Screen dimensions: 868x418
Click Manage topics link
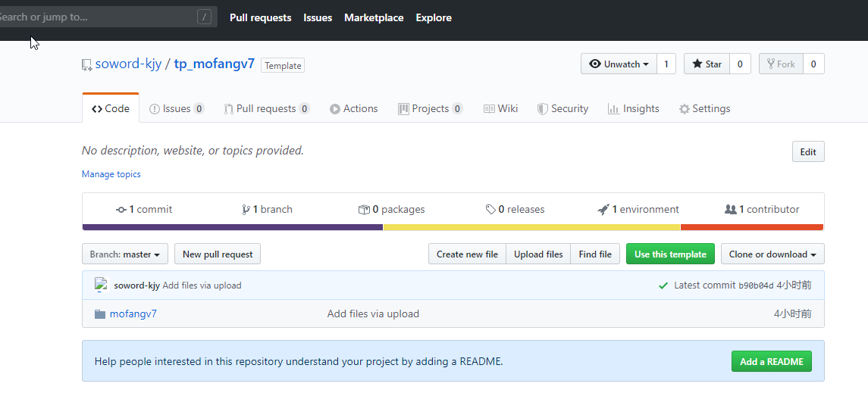(x=111, y=174)
